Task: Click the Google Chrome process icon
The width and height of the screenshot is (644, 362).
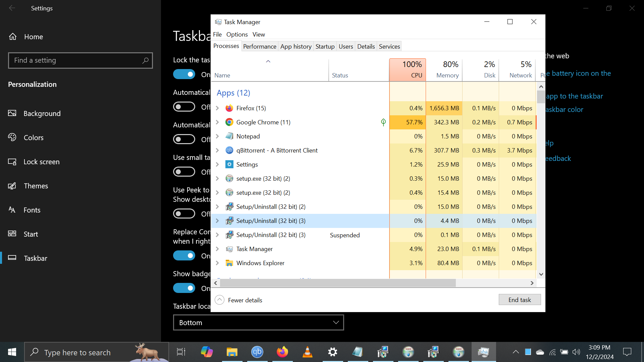Action: pyautogui.click(x=229, y=122)
